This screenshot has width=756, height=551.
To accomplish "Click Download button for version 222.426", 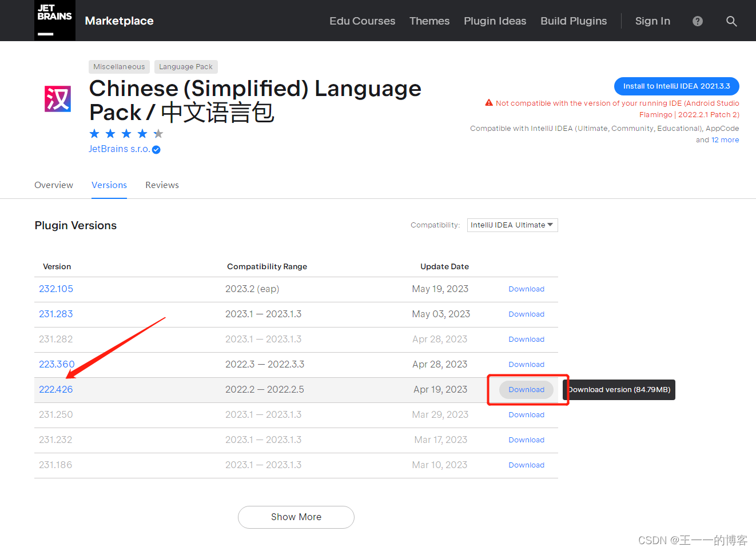I will click(x=526, y=390).
